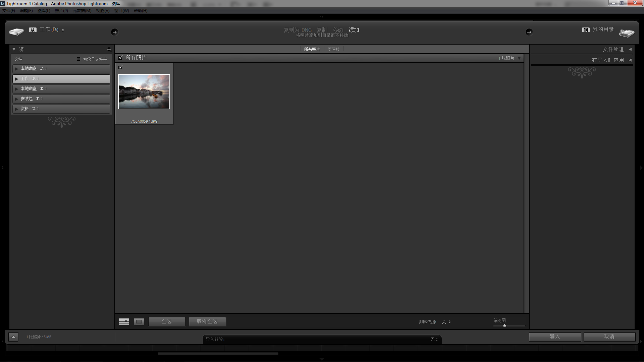
Task: Open the 排序依据 sort dropdown
Action: click(x=446, y=322)
